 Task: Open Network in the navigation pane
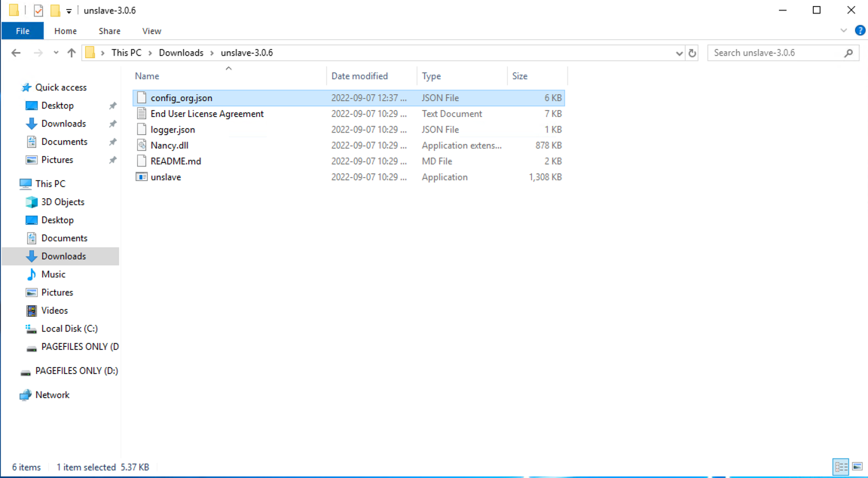52,395
